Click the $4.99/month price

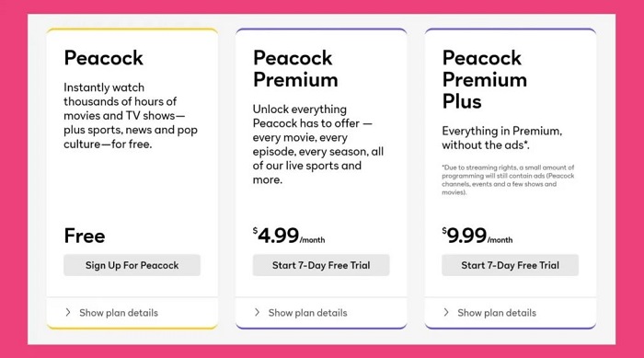point(289,236)
